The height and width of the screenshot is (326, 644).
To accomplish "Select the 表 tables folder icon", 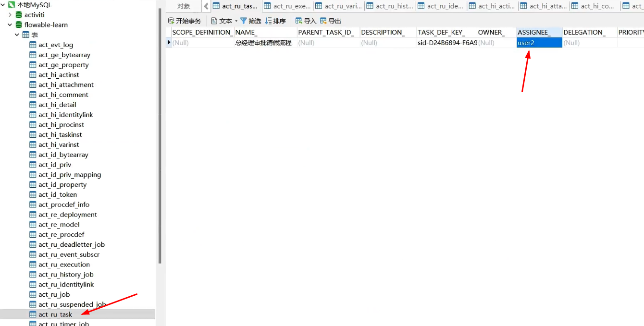I will click(x=26, y=35).
